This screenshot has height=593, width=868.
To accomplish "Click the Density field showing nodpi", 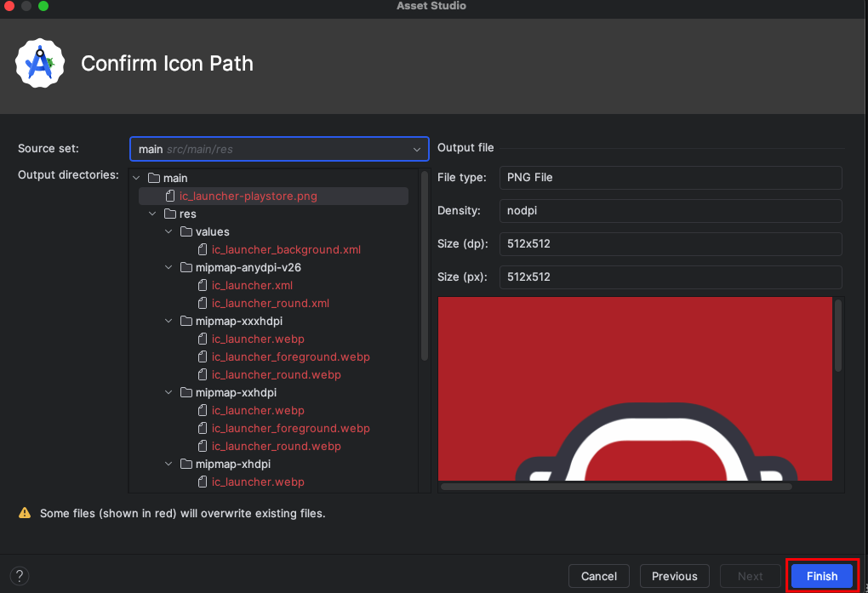I will (671, 211).
